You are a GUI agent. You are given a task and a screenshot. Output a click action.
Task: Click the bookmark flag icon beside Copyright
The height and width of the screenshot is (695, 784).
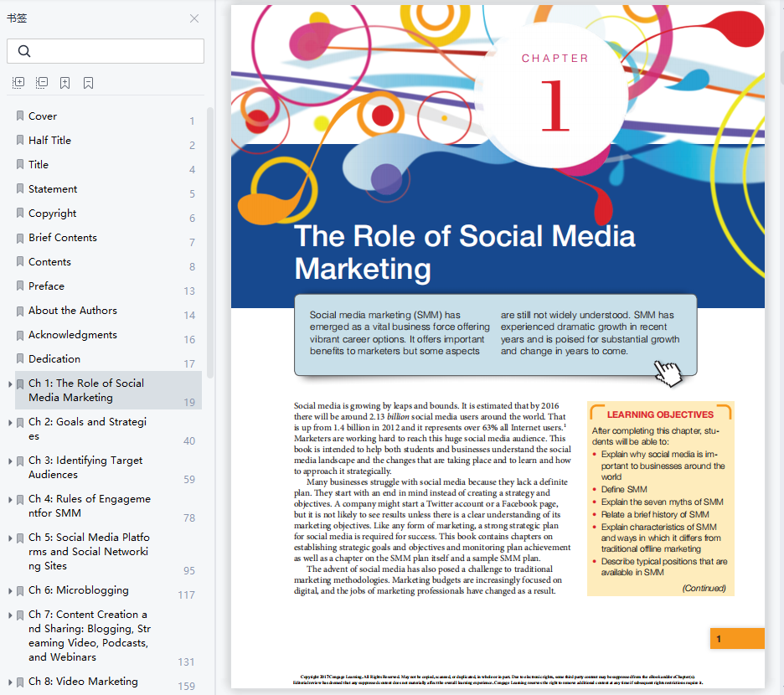[x=20, y=214]
